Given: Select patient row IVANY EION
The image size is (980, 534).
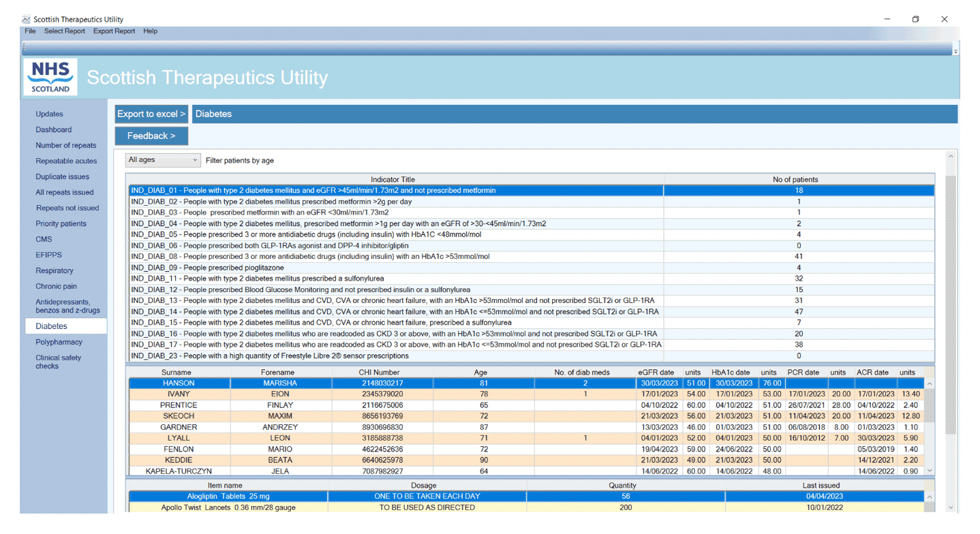Looking at the screenshot, I should (x=526, y=394).
